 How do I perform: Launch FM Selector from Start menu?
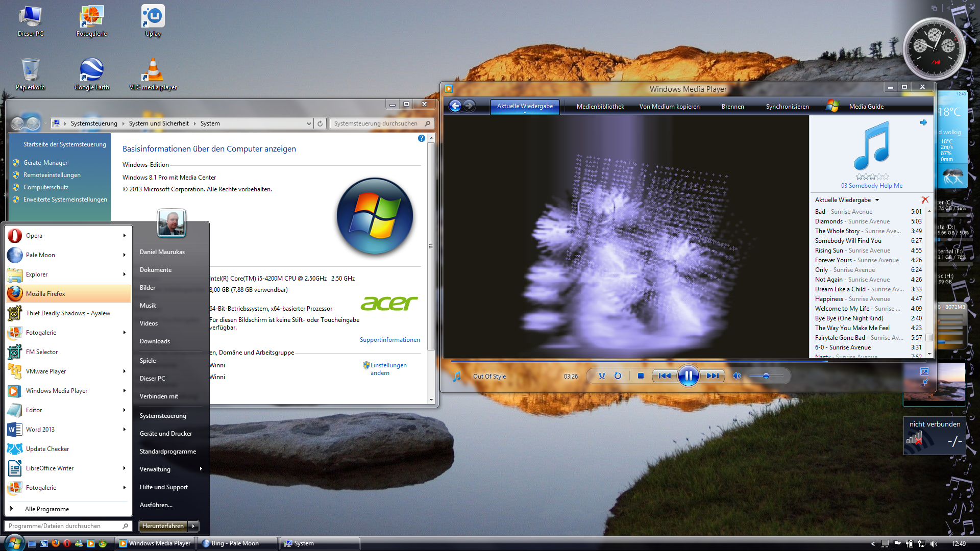click(x=68, y=352)
